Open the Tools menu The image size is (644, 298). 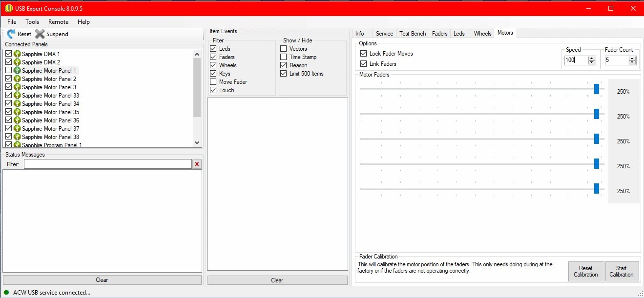click(32, 22)
